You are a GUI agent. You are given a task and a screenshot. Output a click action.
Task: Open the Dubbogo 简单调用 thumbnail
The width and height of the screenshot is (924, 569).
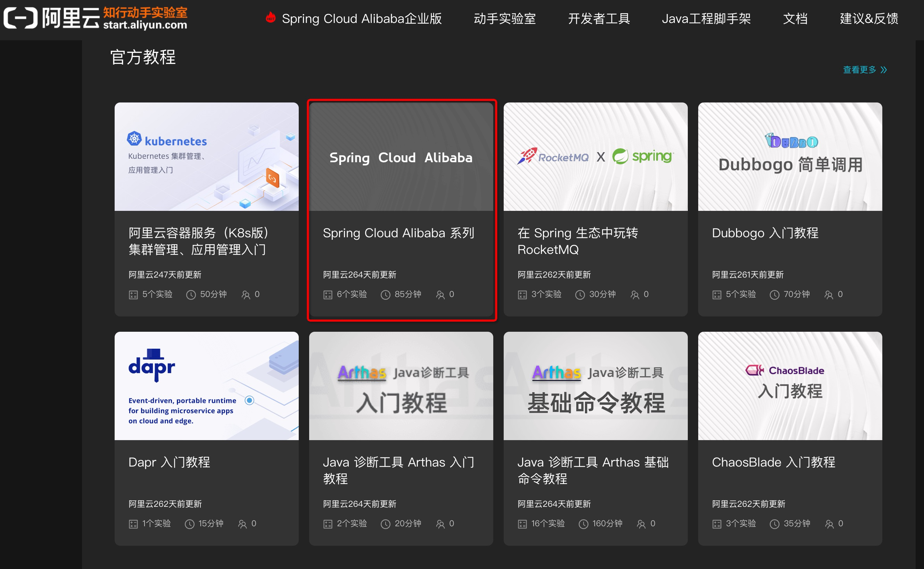790,157
